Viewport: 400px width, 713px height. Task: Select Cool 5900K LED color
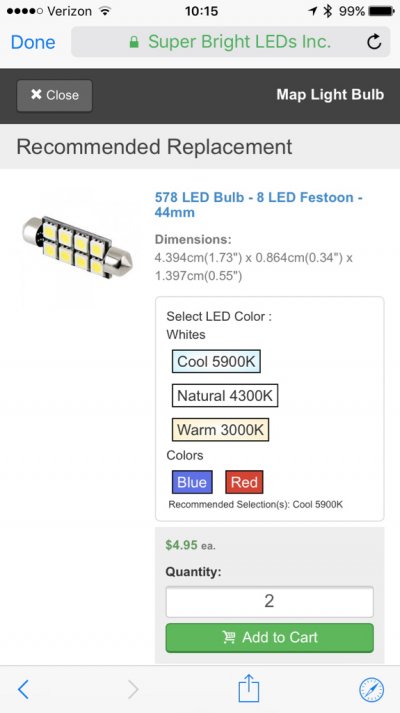(216, 362)
